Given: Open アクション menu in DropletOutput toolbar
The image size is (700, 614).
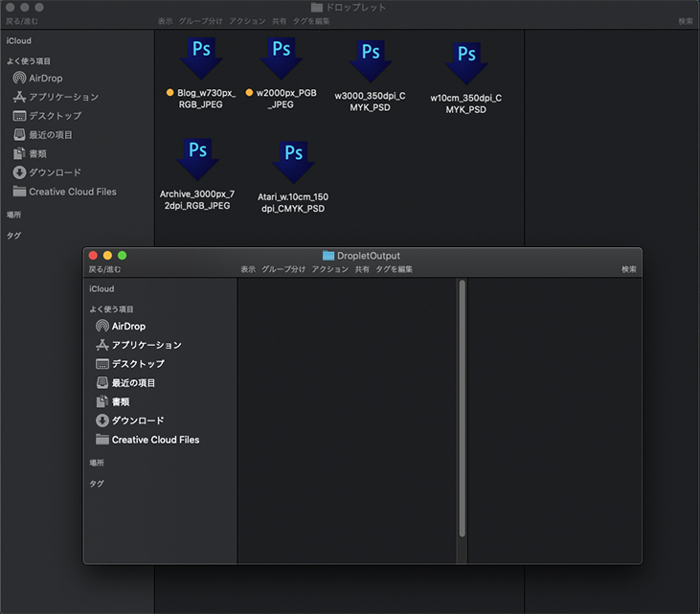Looking at the screenshot, I should [x=330, y=269].
